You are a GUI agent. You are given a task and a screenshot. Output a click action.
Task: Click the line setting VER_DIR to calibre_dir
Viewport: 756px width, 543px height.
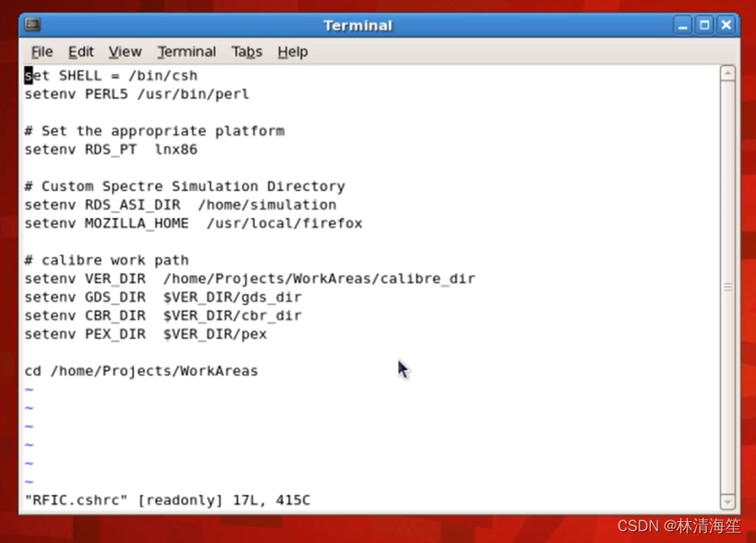coord(250,279)
